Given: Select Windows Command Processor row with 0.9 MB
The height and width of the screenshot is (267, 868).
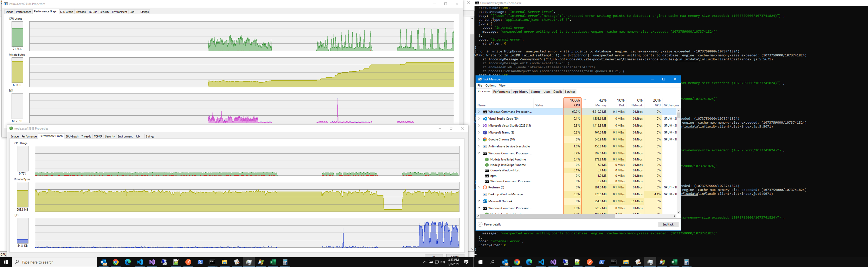Looking at the screenshot, I should point(576,181).
